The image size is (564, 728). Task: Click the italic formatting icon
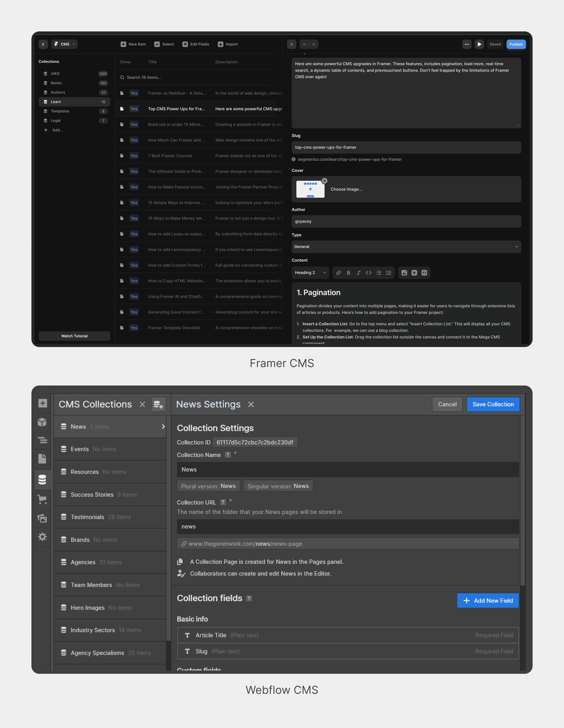coord(358,273)
